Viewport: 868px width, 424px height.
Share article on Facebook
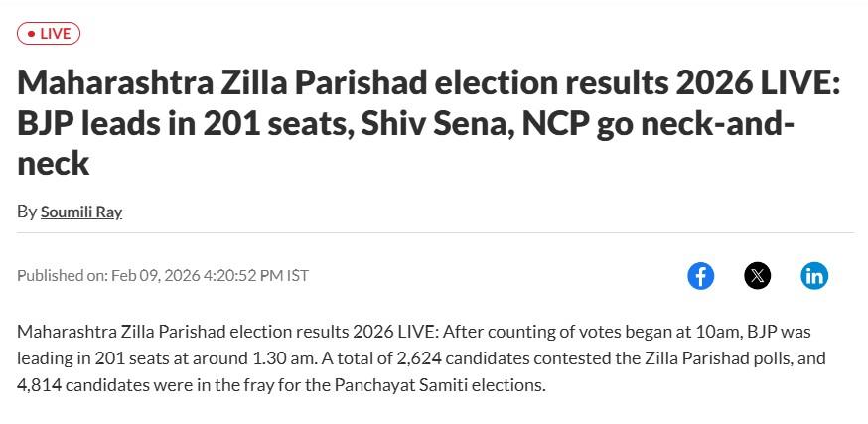coord(700,276)
